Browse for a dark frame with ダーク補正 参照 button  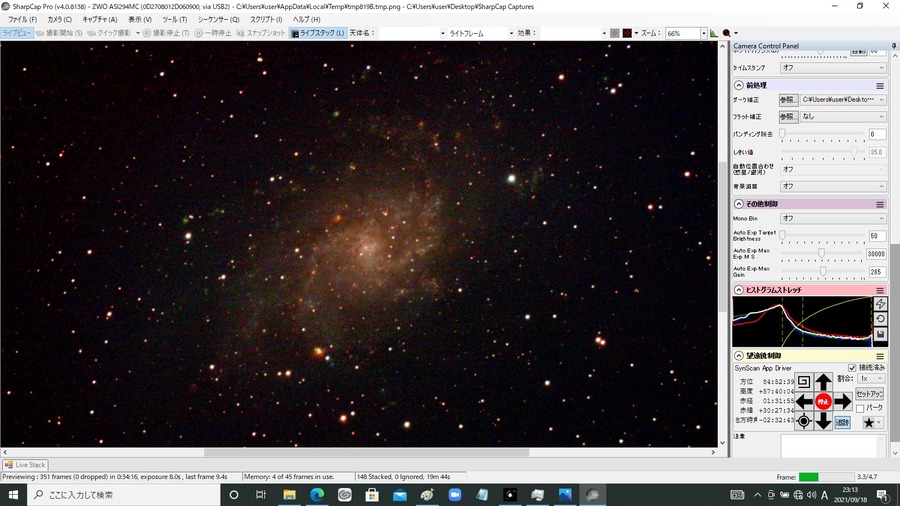[788, 100]
